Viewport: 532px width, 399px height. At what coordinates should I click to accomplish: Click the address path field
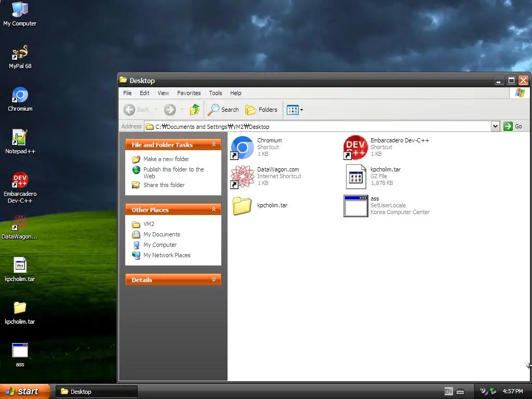click(317, 127)
